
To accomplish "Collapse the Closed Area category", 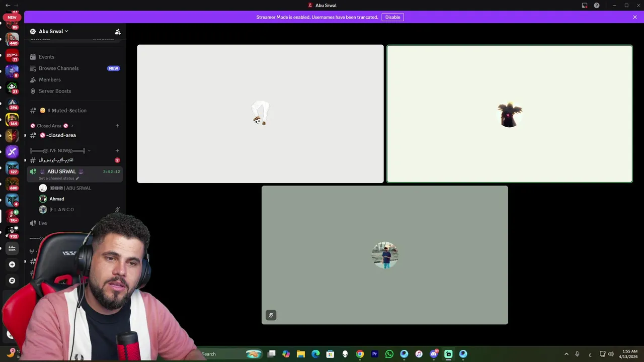I will pos(52,126).
